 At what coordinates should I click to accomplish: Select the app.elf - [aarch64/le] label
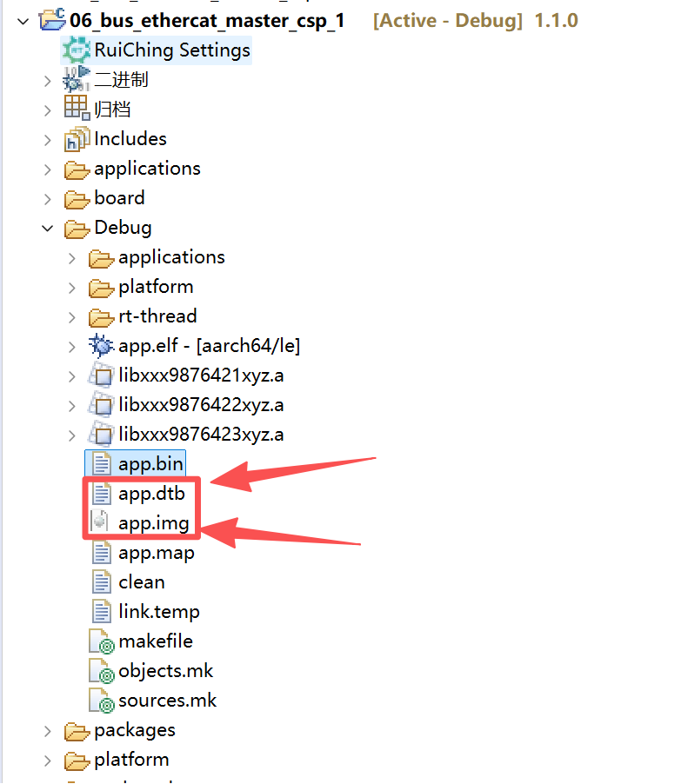pyautogui.click(x=209, y=346)
